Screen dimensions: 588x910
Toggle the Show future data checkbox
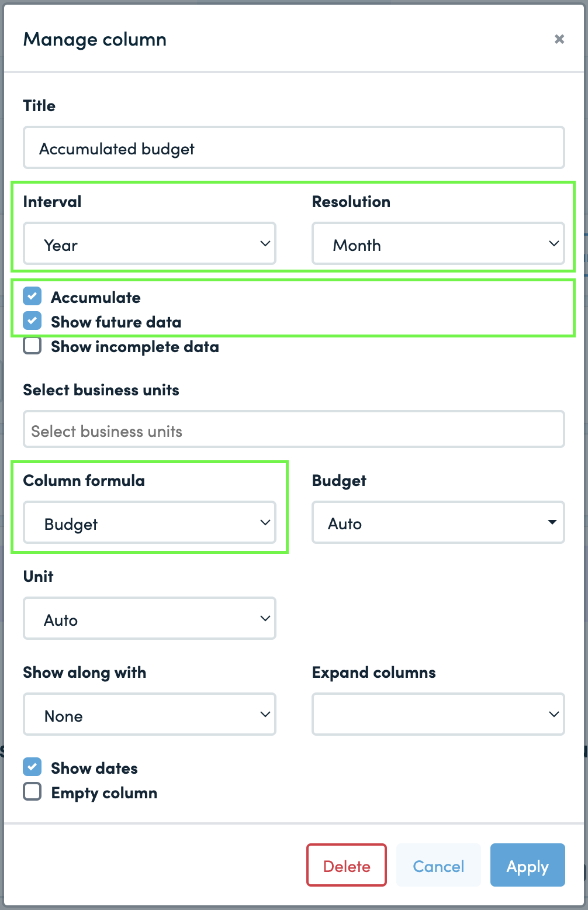coord(32,321)
